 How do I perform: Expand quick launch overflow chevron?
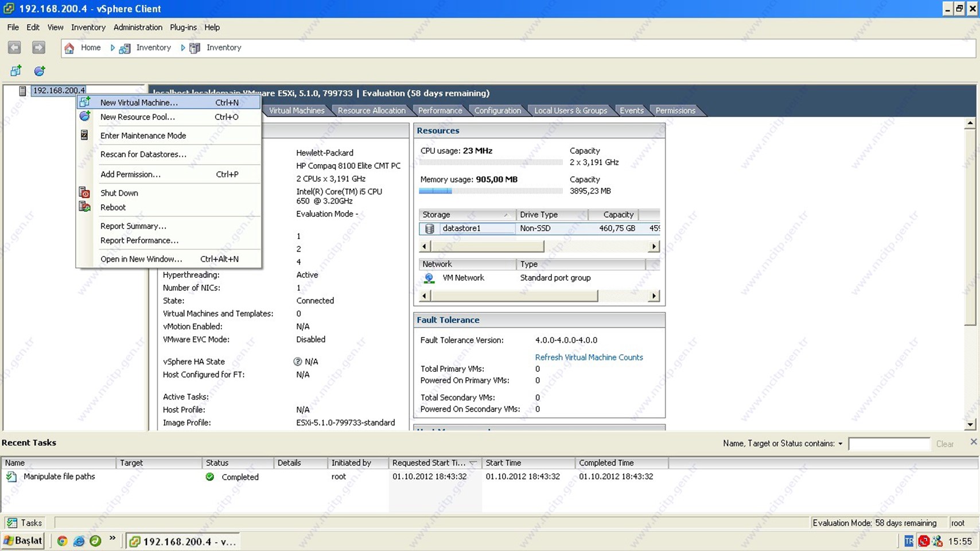point(112,538)
